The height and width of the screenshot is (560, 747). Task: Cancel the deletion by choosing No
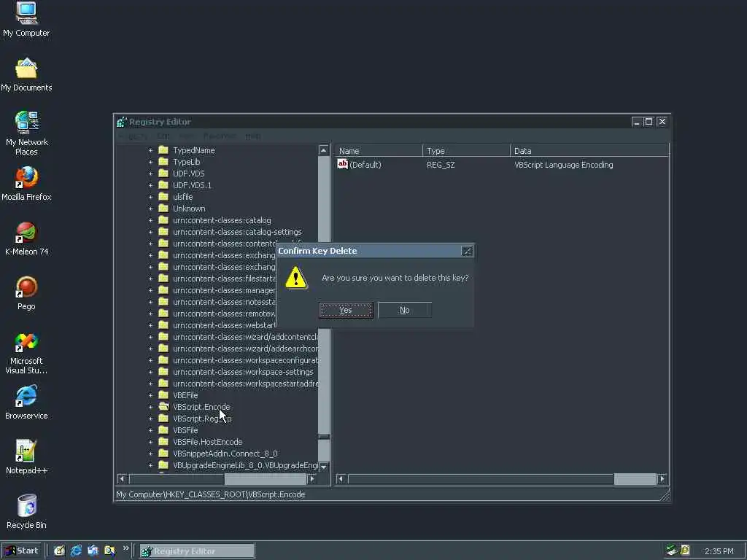pyautogui.click(x=404, y=310)
